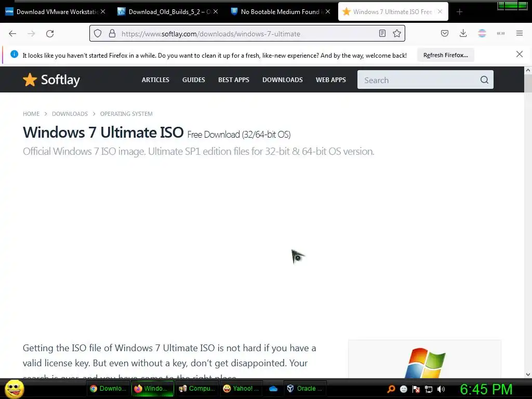Click Refresh Firefox button
This screenshot has width=532, height=399.
[x=445, y=55]
